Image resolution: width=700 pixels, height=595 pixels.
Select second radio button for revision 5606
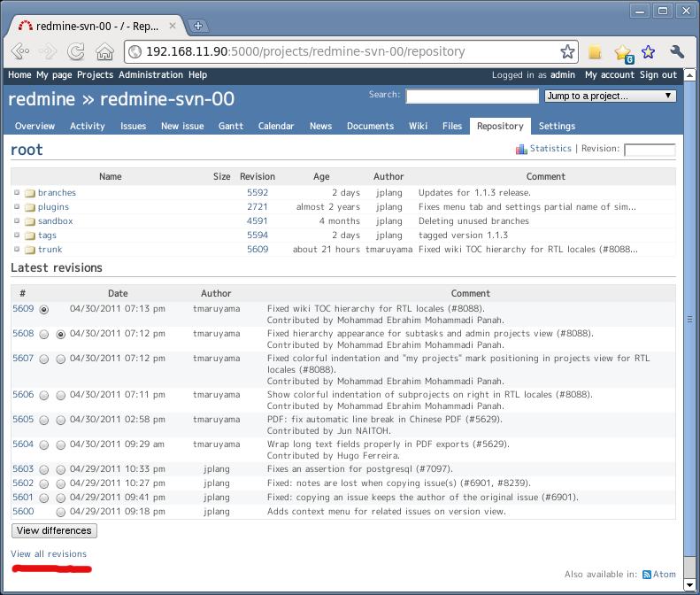(x=61, y=395)
